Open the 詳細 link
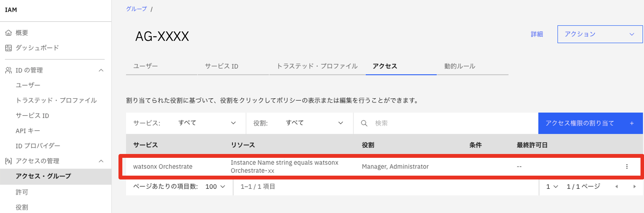Screen dimensions: 644x213 (x=537, y=34)
